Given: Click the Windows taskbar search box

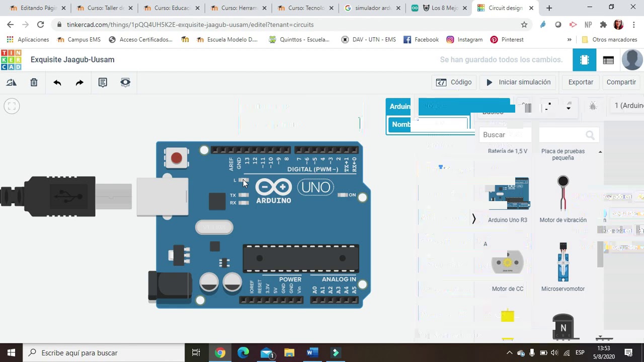Looking at the screenshot, I should coord(104,352).
